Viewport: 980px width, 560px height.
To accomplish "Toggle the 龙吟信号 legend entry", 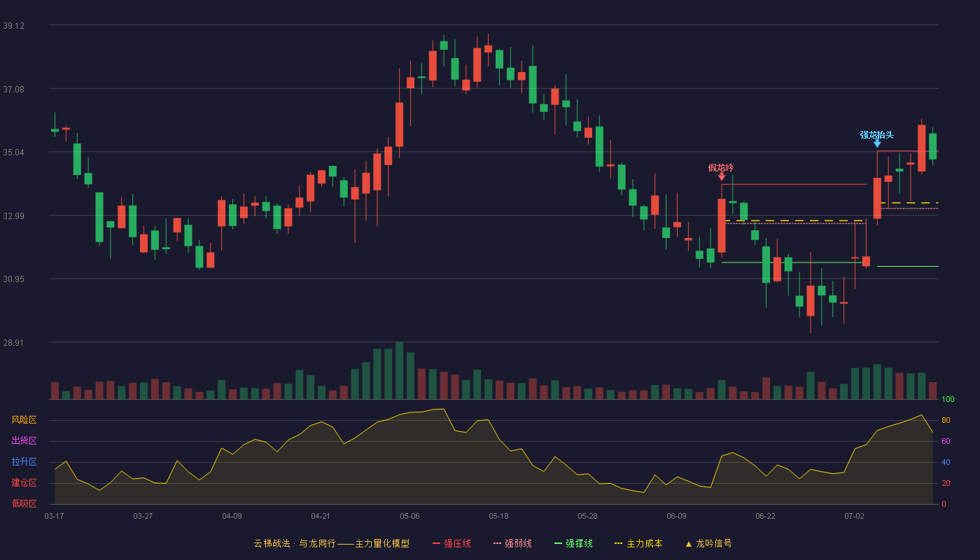I will coord(708,543).
